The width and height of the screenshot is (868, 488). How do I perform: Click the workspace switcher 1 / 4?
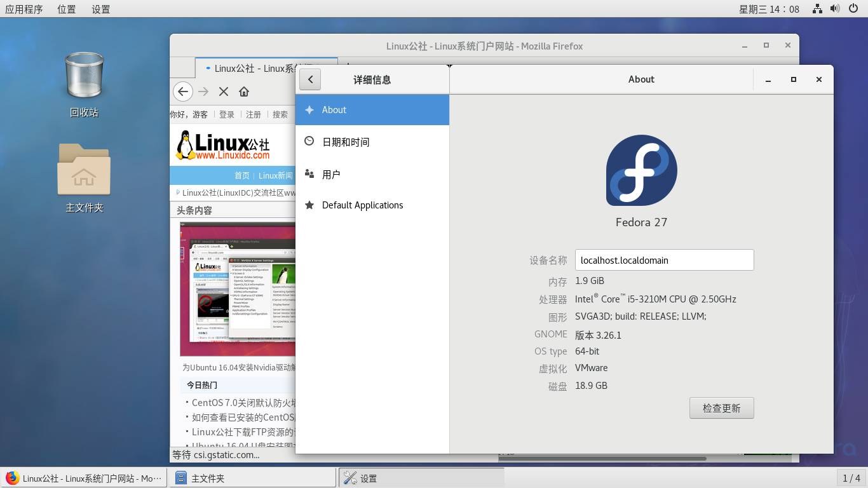coord(851,478)
